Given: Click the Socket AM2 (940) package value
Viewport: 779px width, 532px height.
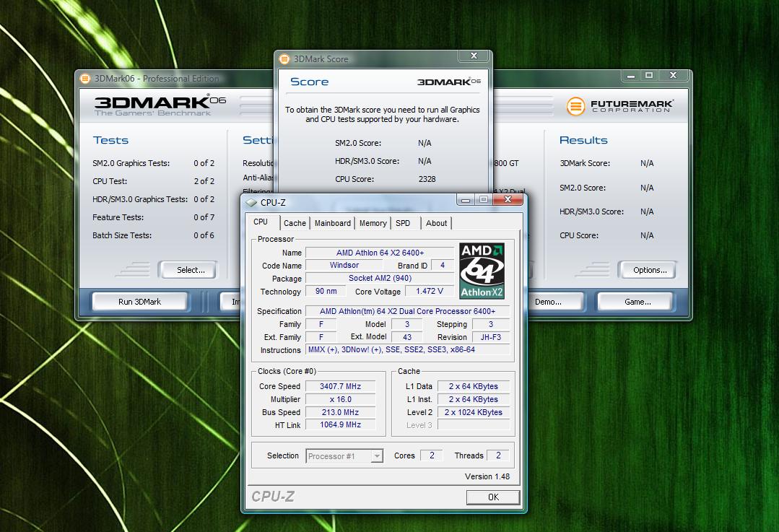Looking at the screenshot, I should [x=380, y=278].
